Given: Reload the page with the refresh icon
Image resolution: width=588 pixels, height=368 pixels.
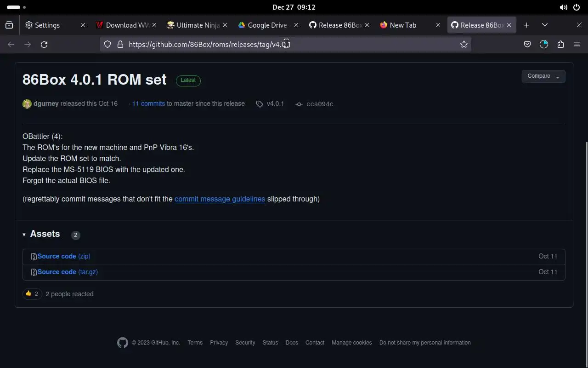Looking at the screenshot, I should point(44,44).
